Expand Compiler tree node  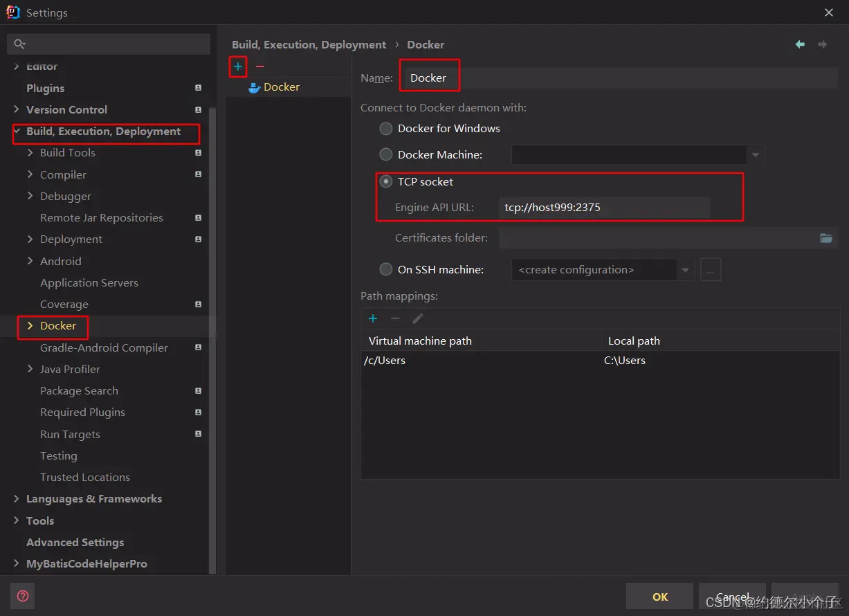tap(30, 174)
